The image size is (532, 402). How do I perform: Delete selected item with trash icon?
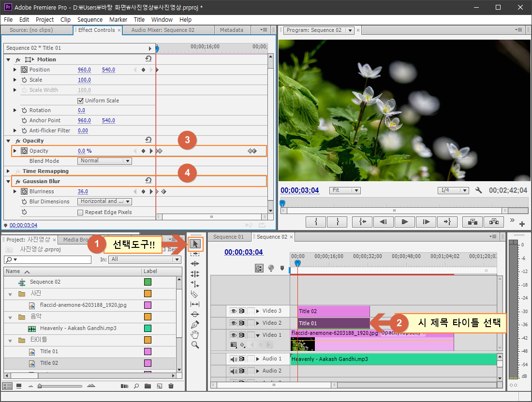click(171, 386)
